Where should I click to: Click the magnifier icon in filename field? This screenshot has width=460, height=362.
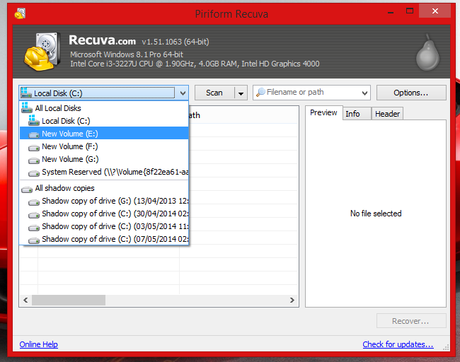pyautogui.click(x=261, y=92)
